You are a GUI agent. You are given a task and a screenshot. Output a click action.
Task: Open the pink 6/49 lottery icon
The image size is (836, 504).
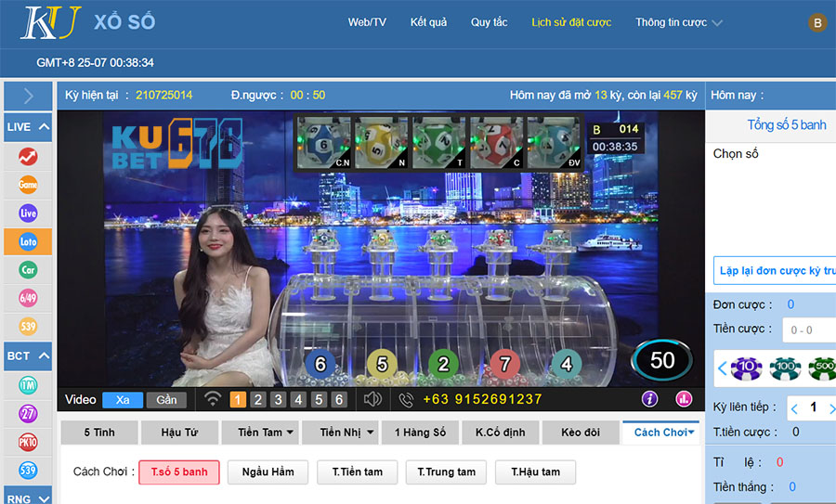pos(28,298)
